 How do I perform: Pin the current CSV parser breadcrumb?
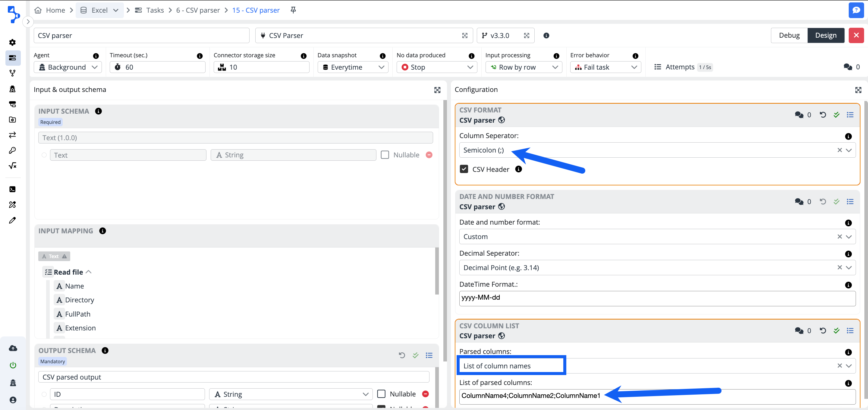point(293,10)
